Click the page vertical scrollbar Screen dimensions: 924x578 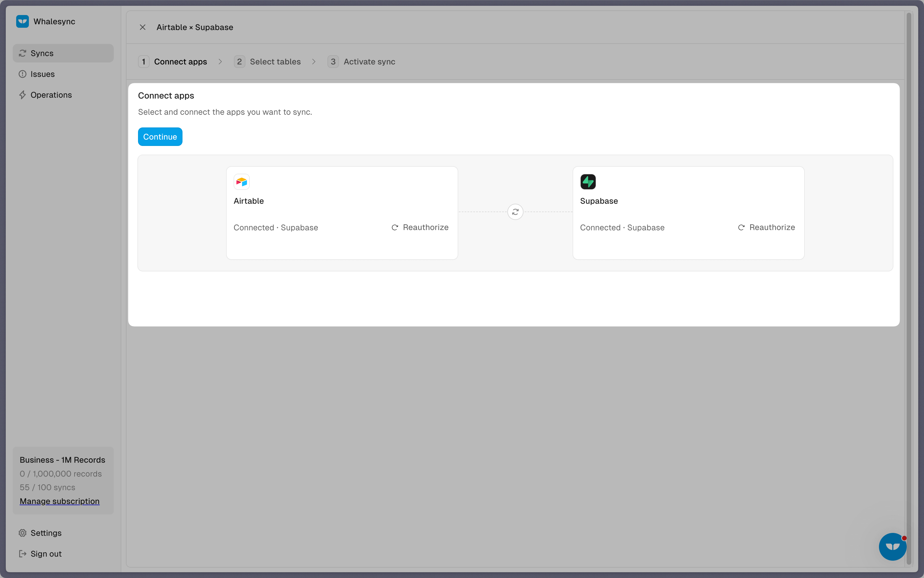point(909,289)
